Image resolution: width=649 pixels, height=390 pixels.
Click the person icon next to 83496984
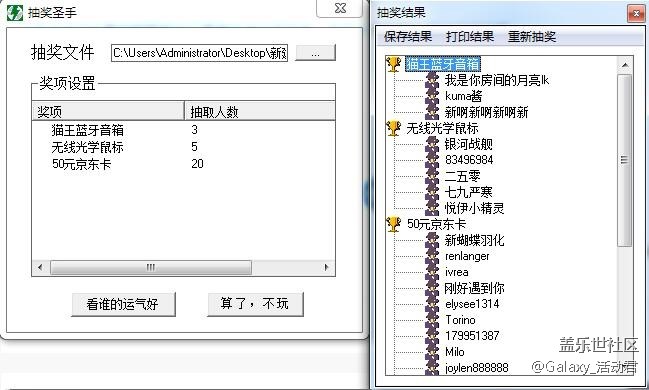(x=432, y=160)
